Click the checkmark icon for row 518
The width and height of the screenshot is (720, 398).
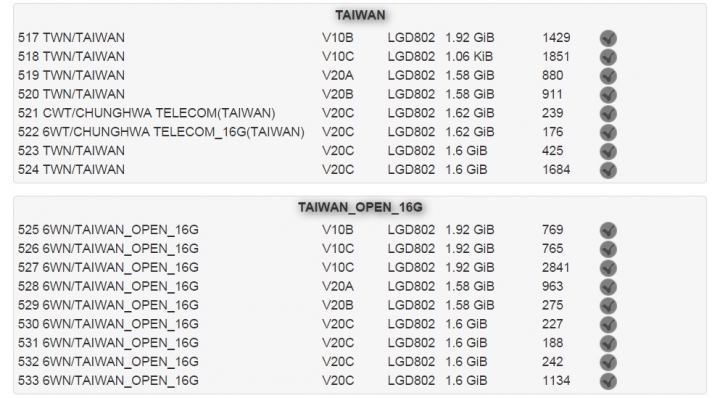[x=608, y=57]
